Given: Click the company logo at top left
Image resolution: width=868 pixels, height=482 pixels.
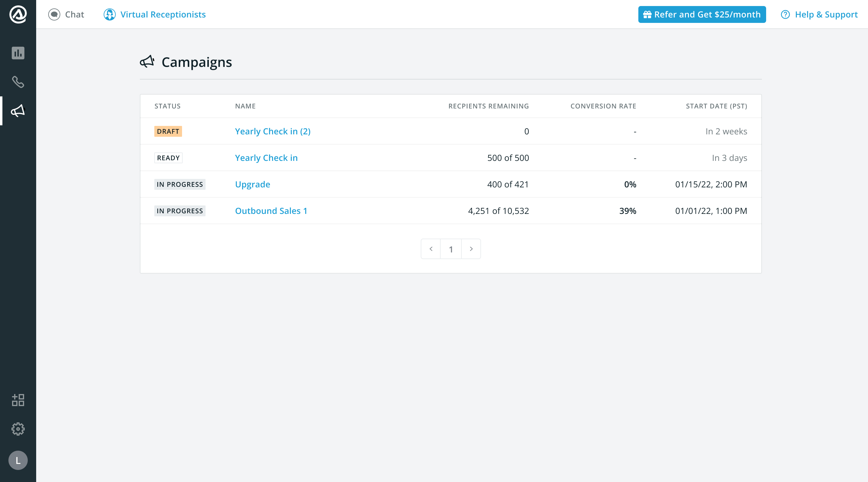Looking at the screenshot, I should [x=18, y=14].
